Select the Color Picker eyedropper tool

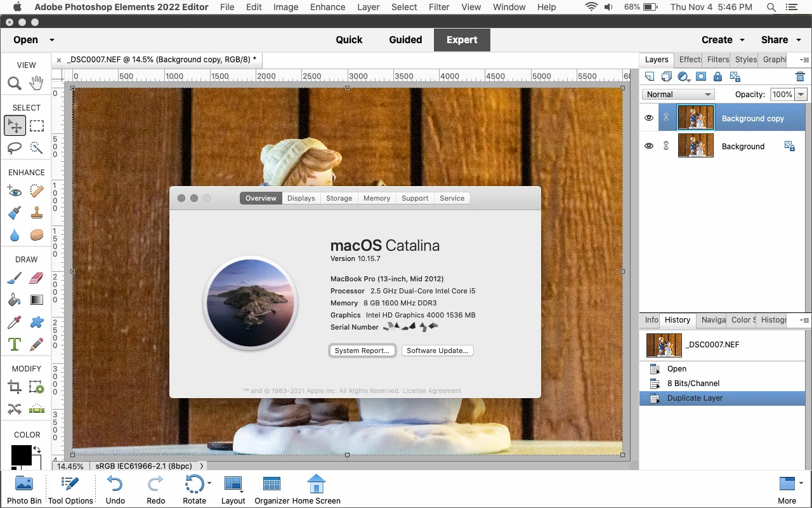click(x=15, y=322)
